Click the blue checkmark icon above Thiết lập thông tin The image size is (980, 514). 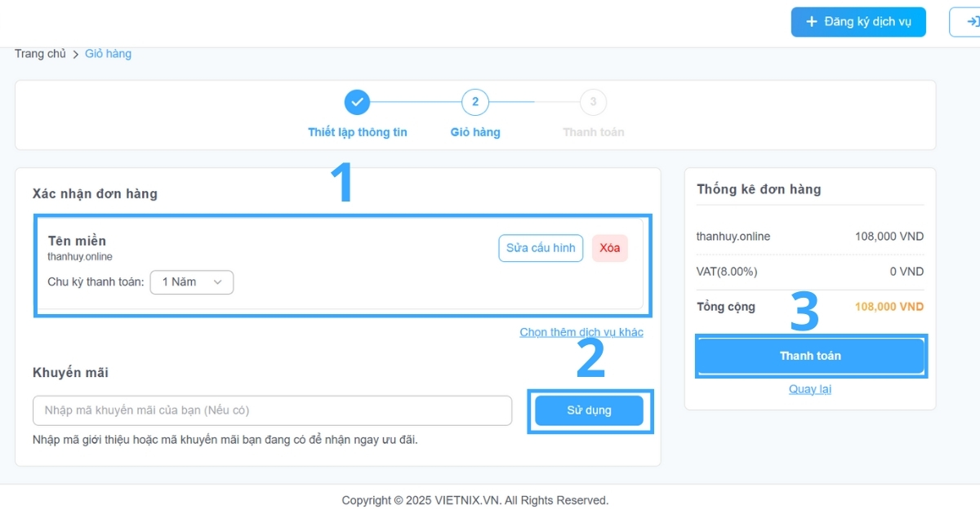click(x=357, y=102)
